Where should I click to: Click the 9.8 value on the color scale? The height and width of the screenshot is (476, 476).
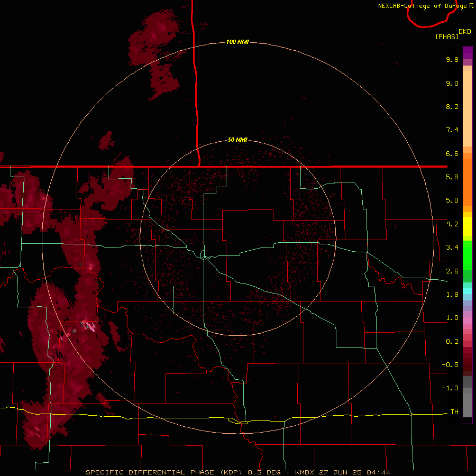(x=452, y=59)
